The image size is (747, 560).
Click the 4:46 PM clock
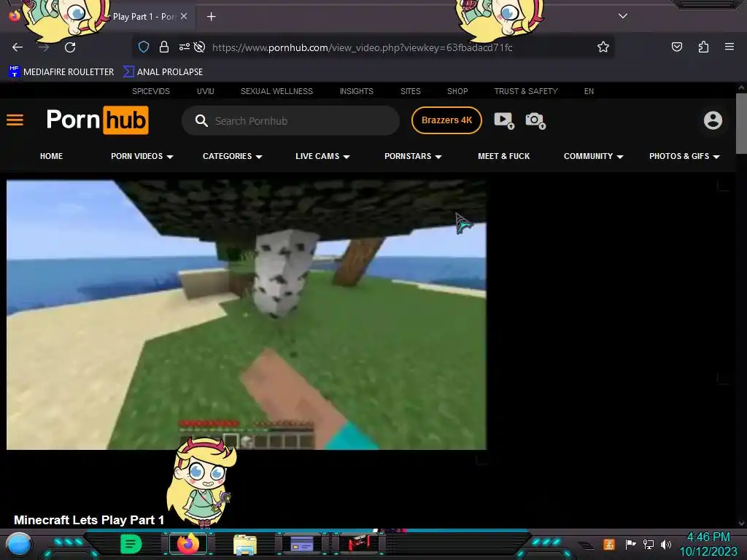coord(708,537)
